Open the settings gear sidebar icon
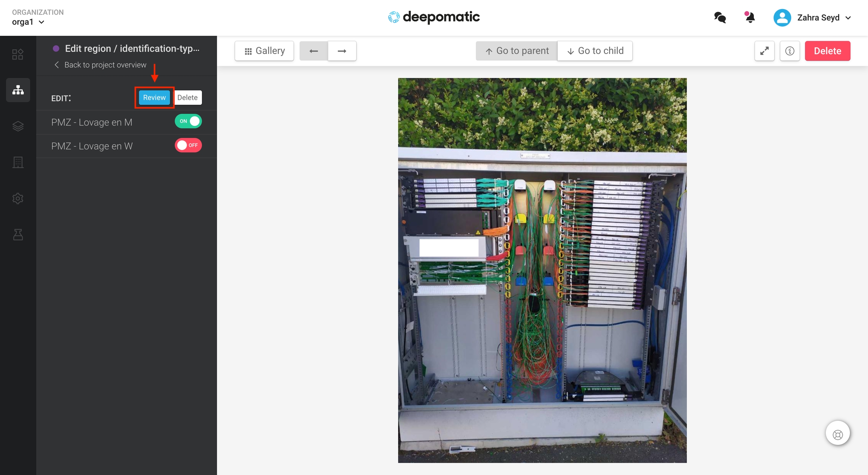This screenshot has height=475, width=868. [18, 199]
